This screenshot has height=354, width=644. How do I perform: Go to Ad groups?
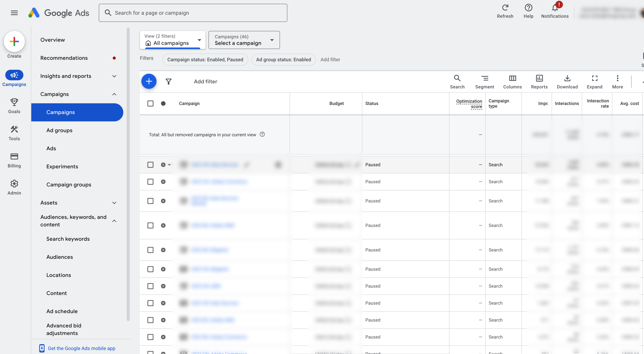click(59, 130)
